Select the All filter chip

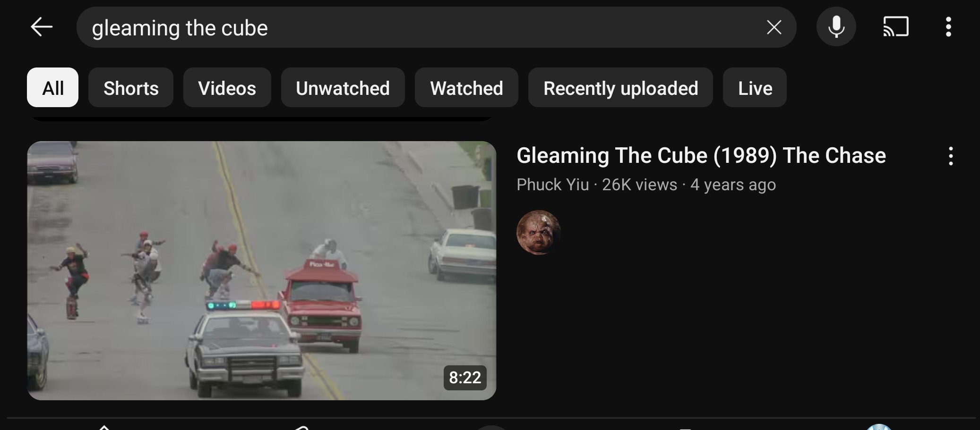pyautogui.click(x=52, y=87)
